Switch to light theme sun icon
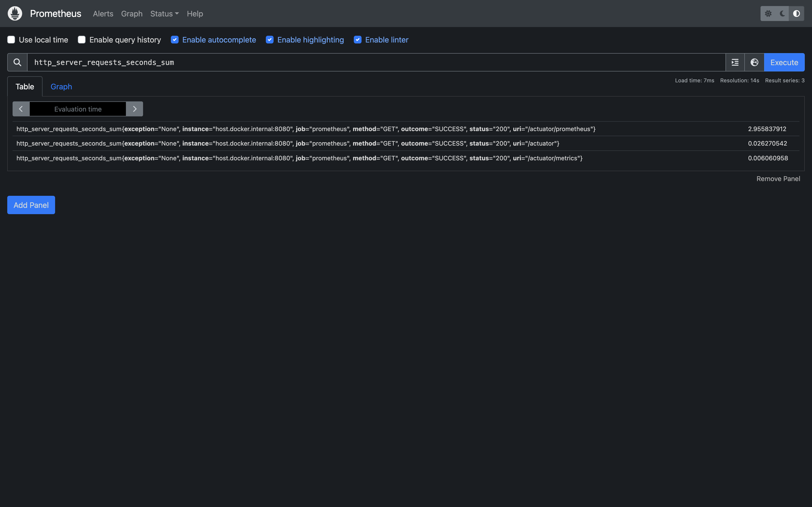 (x=768, y=14)
